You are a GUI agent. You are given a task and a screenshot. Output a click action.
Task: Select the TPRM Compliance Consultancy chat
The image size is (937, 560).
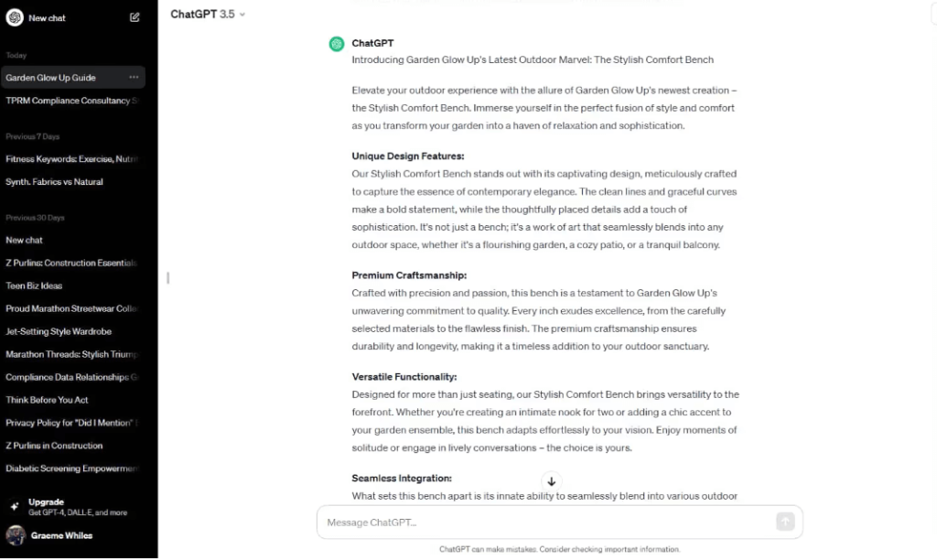click(x=64, y=101)
